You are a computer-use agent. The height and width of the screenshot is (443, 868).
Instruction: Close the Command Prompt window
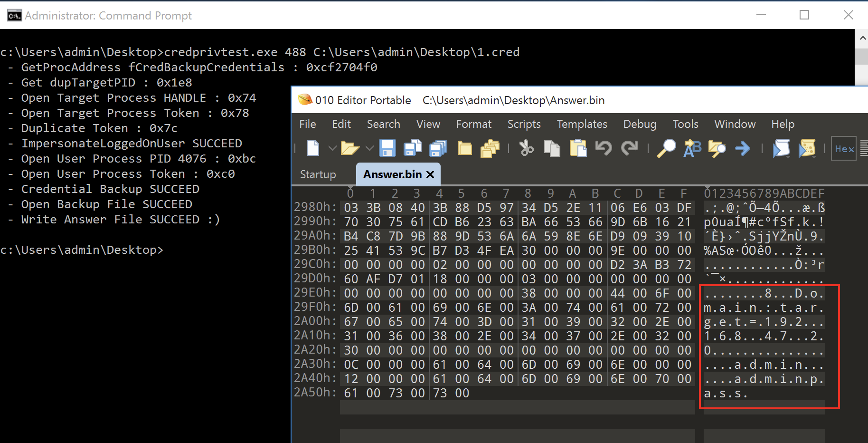tap(848, 15)
